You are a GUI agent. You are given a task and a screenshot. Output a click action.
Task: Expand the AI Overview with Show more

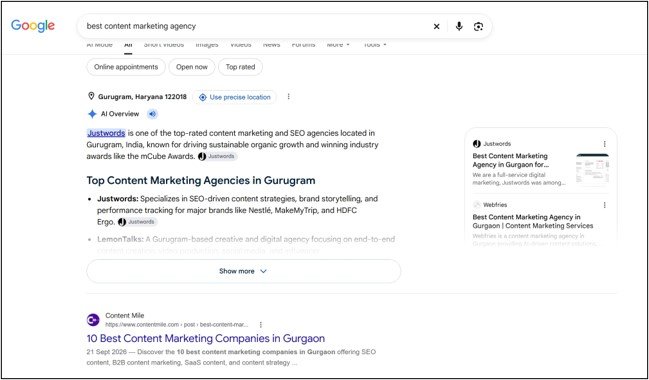point(243,271)
